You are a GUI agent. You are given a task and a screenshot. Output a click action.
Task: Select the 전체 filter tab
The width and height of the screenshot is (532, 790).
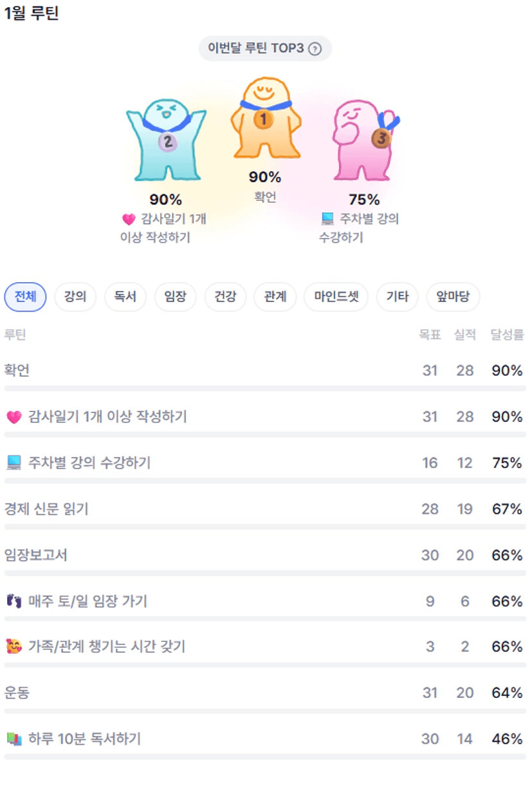pos(25,297)
